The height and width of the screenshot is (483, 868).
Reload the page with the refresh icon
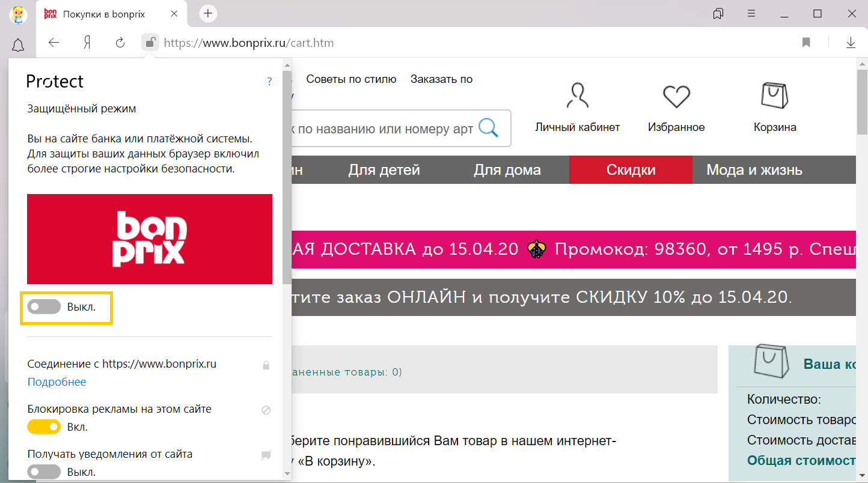[120, 43]
